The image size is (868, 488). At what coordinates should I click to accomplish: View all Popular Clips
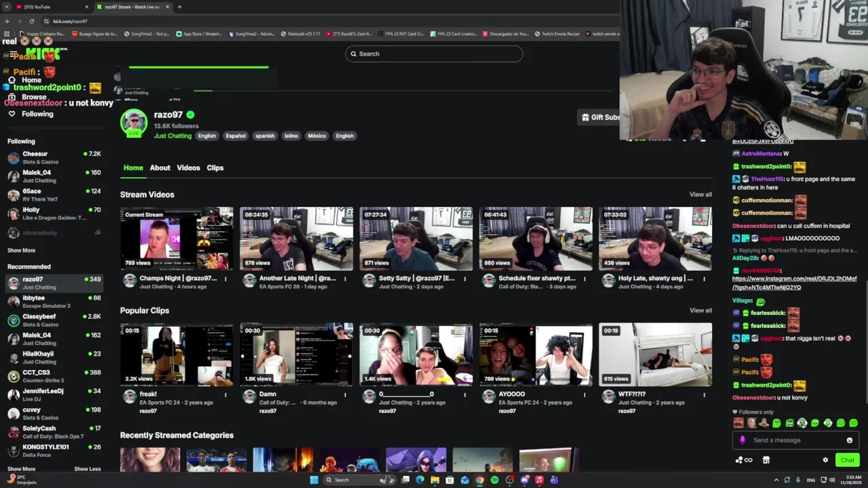[x=701, y=310]
